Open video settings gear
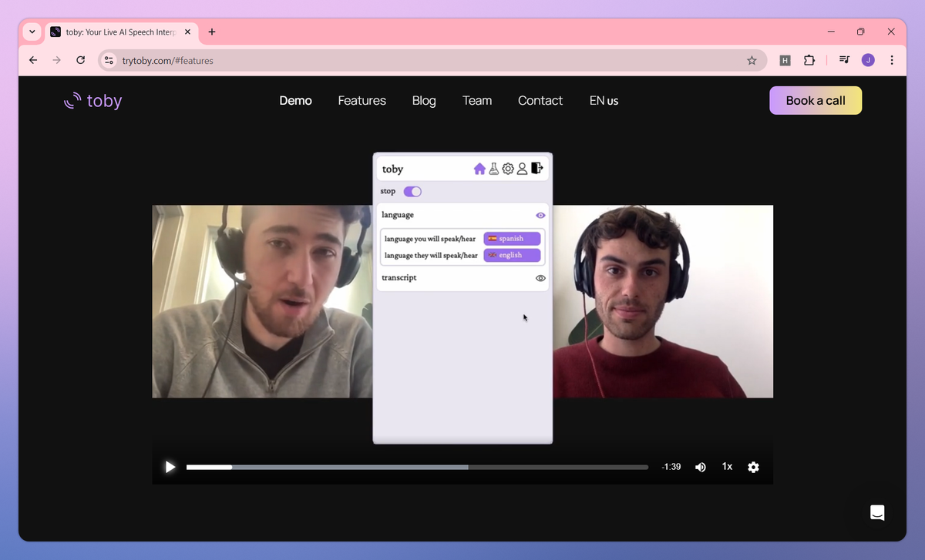 [754, 467]
